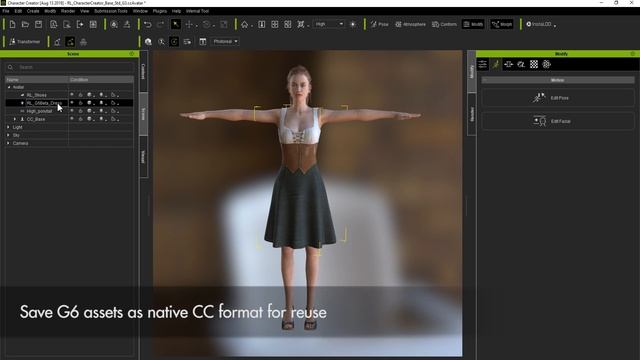Image resolution: width=640 pixels, height=360 pixels.
Task: Click the highlighted node-edit icon next to Transformer
Action: [70, 42]
